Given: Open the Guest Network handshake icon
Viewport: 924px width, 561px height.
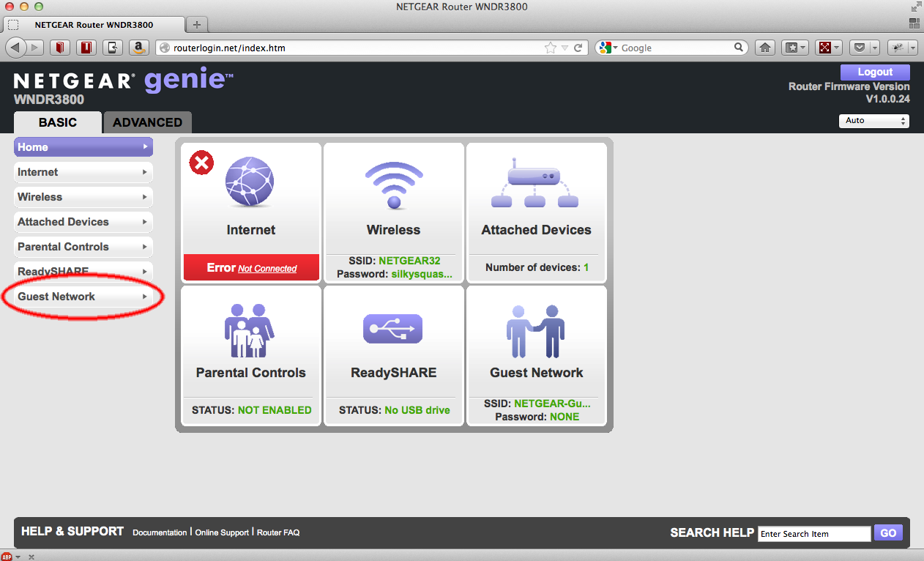Looking at the screenshot, I should [535, 331].
